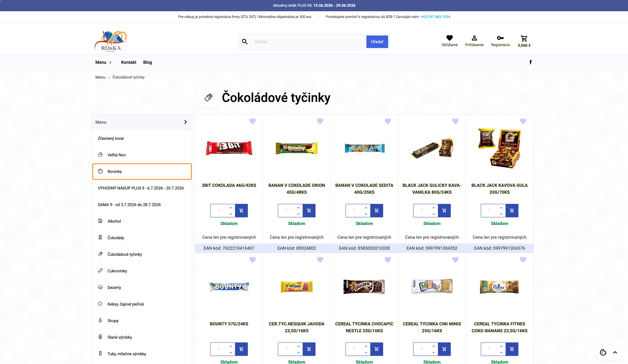This screenshot has height=364, width=628.
Task: Open BOUNTY 57G/24KS product title
Action: (x=229, y=324)
